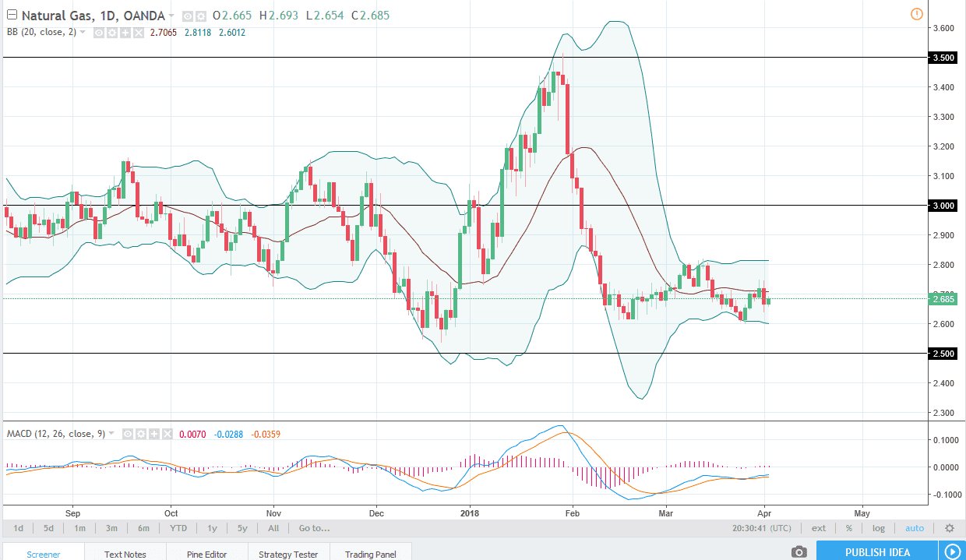The height and width of the screenshot is (560, 966).
Task: Click the Sep time axis label
Action: pos(73,513)
